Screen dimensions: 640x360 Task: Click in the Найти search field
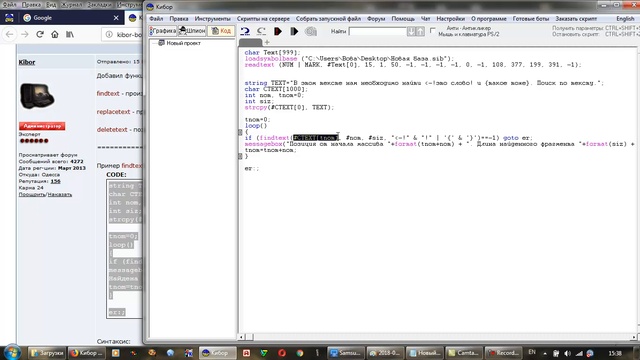[x=378, y=31]
